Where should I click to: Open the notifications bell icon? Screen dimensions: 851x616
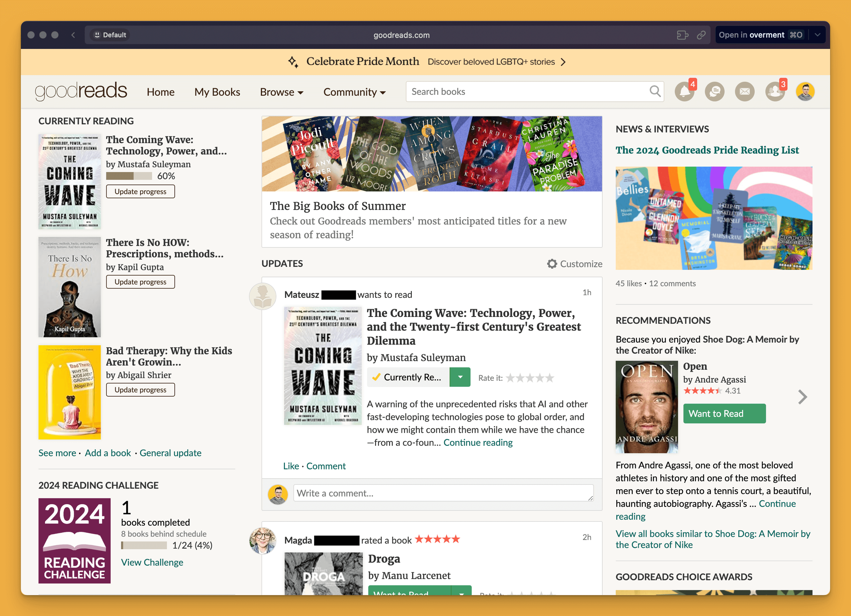point(684,92)
